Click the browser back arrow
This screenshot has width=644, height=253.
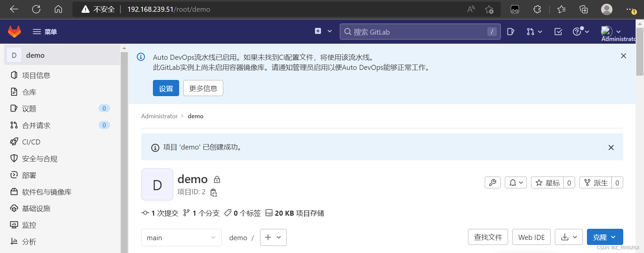coord(14,9)
